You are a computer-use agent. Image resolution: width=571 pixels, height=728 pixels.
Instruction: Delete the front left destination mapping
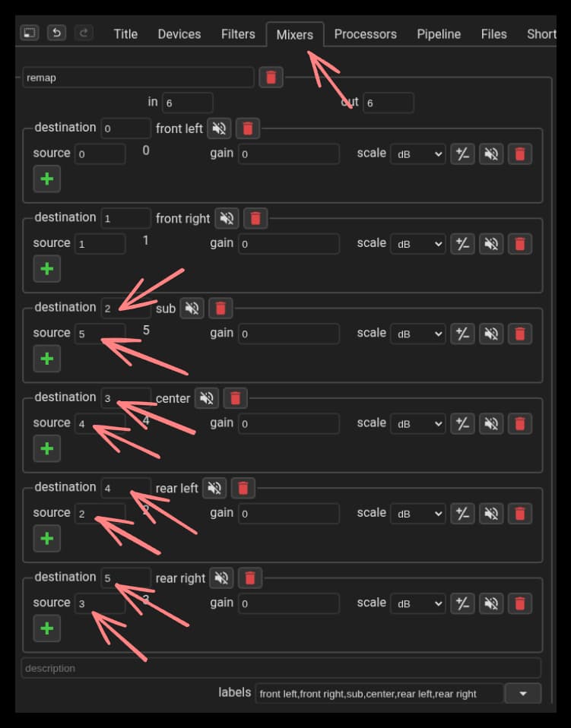[247, 128]
